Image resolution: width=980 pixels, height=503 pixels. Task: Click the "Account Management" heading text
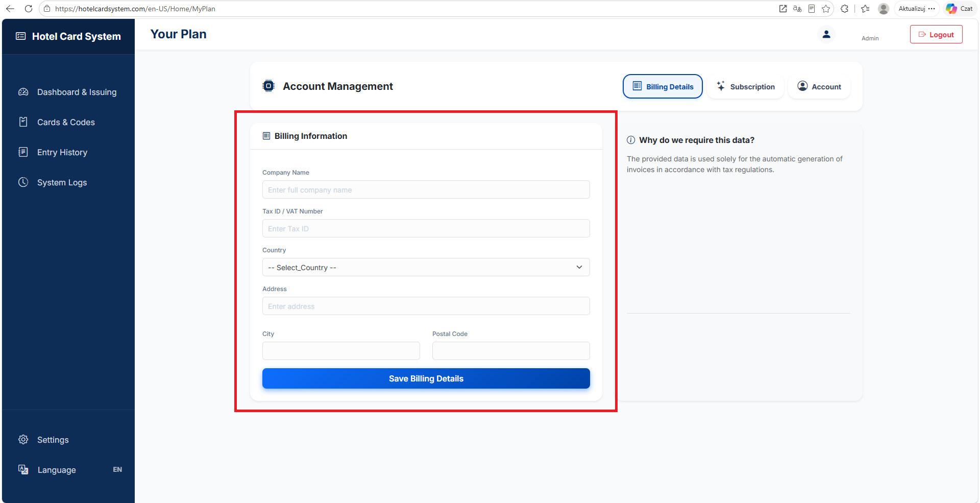pos(338,86)
